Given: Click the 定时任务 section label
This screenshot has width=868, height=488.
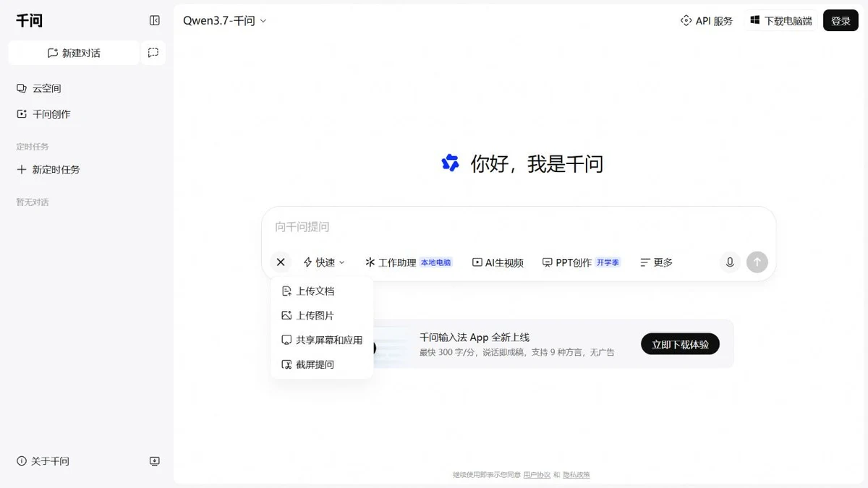Looking at the screenshot, I should tap(33, 147).
